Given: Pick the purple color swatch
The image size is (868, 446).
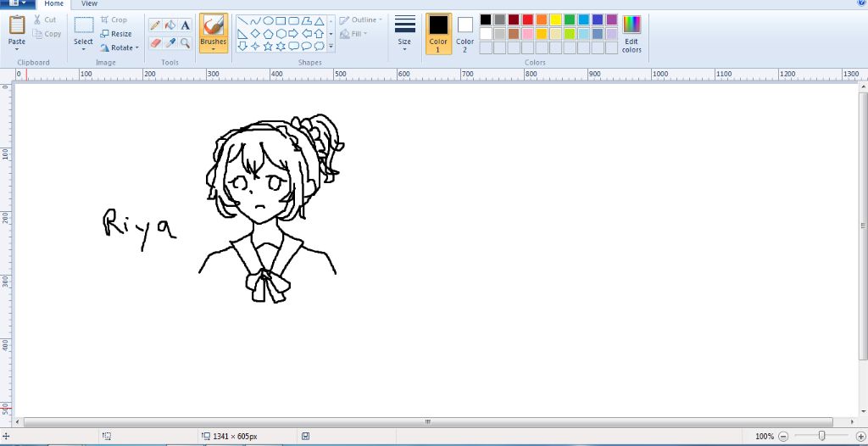Looking at the screenshot, I should [612, 20].
